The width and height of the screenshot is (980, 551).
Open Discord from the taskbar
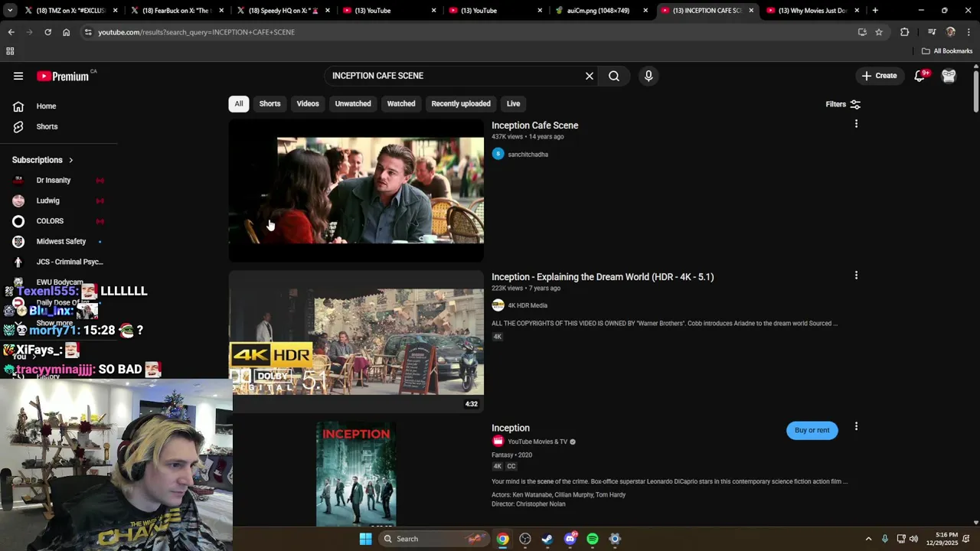click(570, 539)
